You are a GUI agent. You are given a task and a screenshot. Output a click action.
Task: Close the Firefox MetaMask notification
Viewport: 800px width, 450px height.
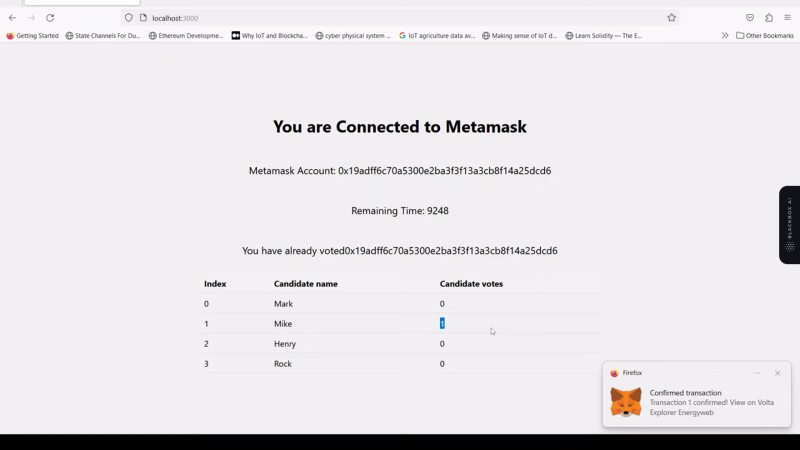click(x=778, y=373)
